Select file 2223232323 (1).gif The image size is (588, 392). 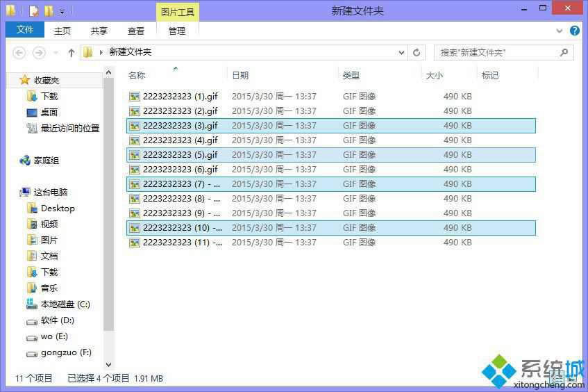pyautogui.click(x=180, y=97)
